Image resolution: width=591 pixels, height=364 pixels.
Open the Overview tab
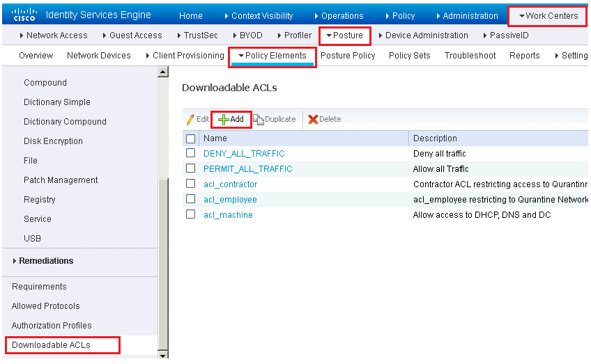36,56
